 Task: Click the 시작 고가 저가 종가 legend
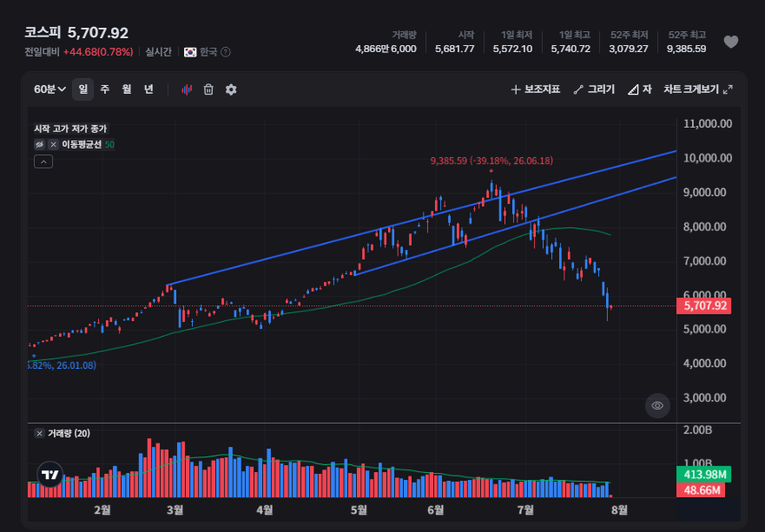pyautogui.click(x=70, y=128)
